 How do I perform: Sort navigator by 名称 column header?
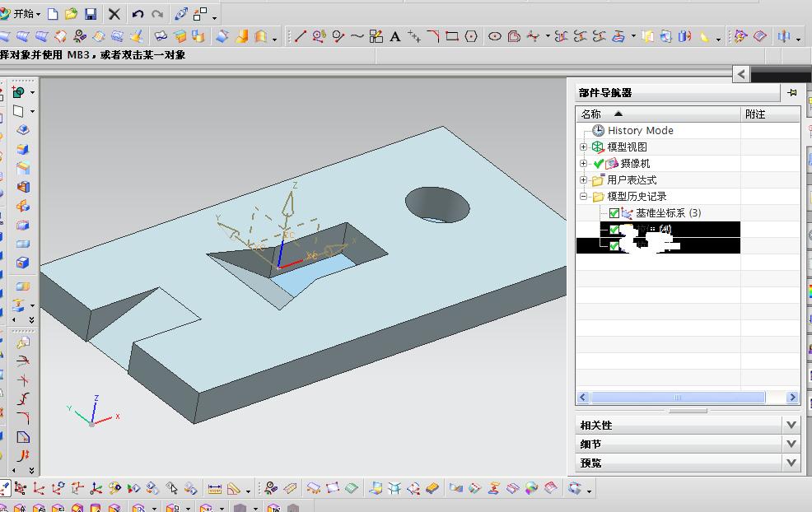pyautogui.click(x=658, y=114)
